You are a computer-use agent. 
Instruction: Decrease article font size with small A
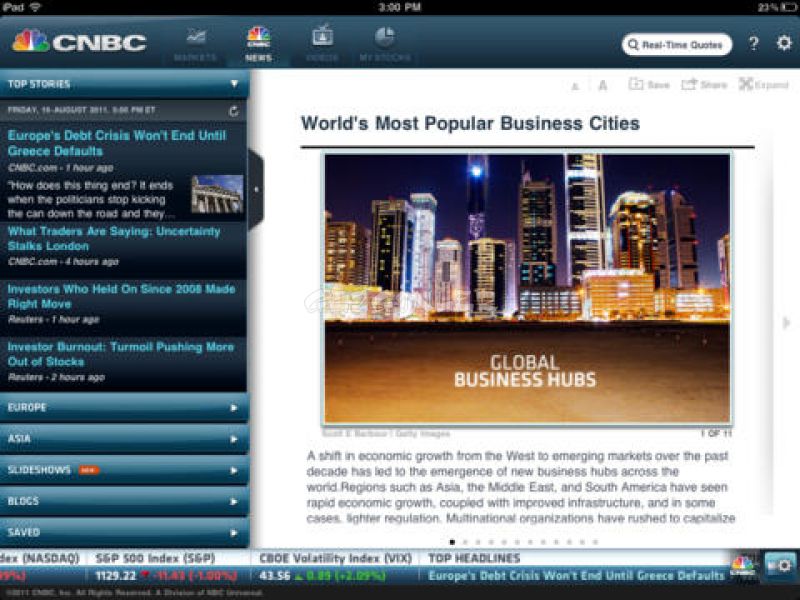[x=575, y=86]
